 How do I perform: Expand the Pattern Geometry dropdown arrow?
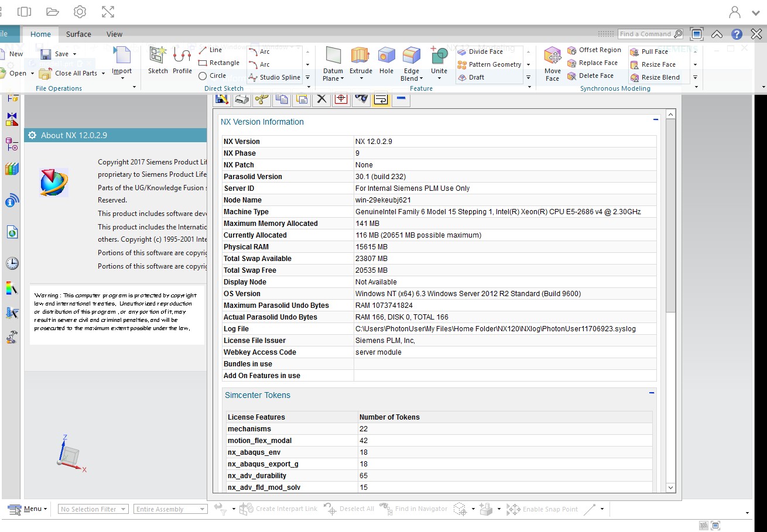tap(528, 65)
